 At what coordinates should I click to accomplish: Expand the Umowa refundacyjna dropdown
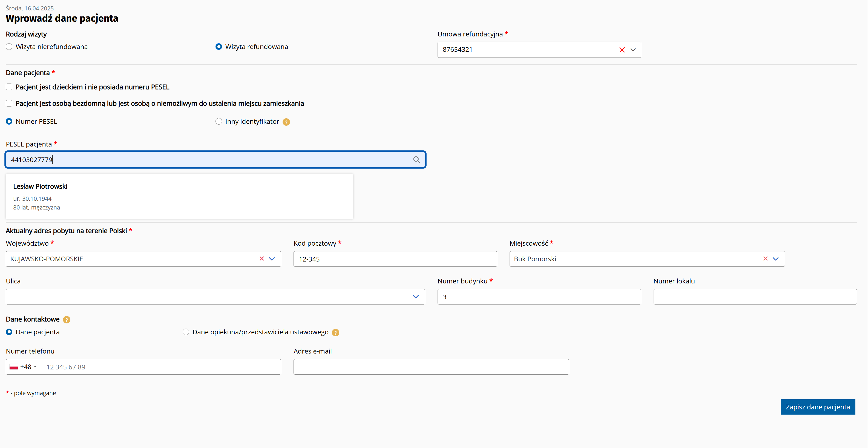point(633,50)
